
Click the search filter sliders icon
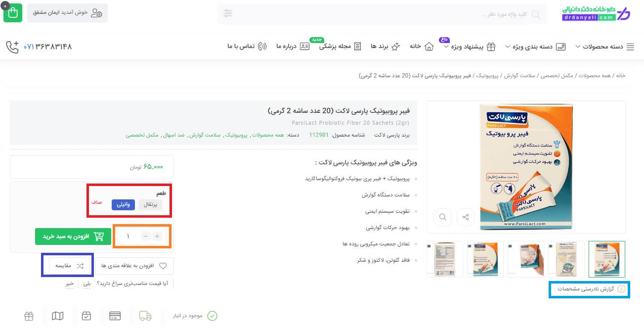pos(227,13)
